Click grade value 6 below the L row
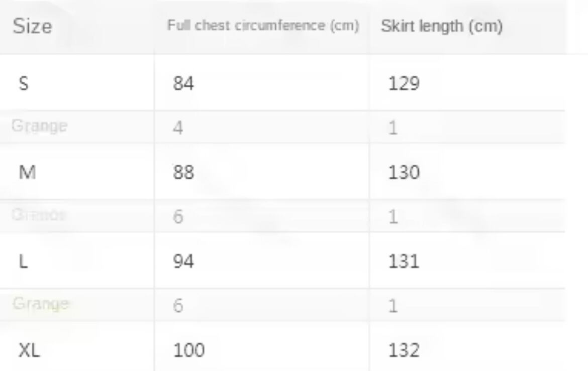Viewport: 588px width, 371px height. (x=178, y=306)
